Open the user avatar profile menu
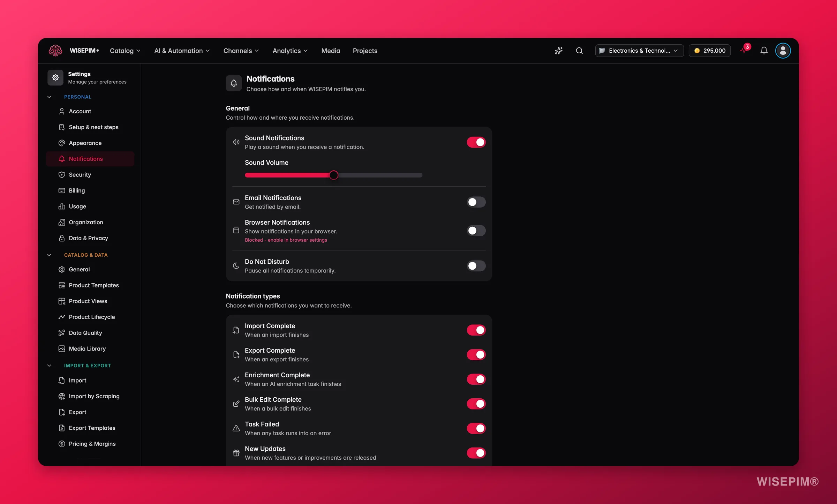 coord(783,51)
